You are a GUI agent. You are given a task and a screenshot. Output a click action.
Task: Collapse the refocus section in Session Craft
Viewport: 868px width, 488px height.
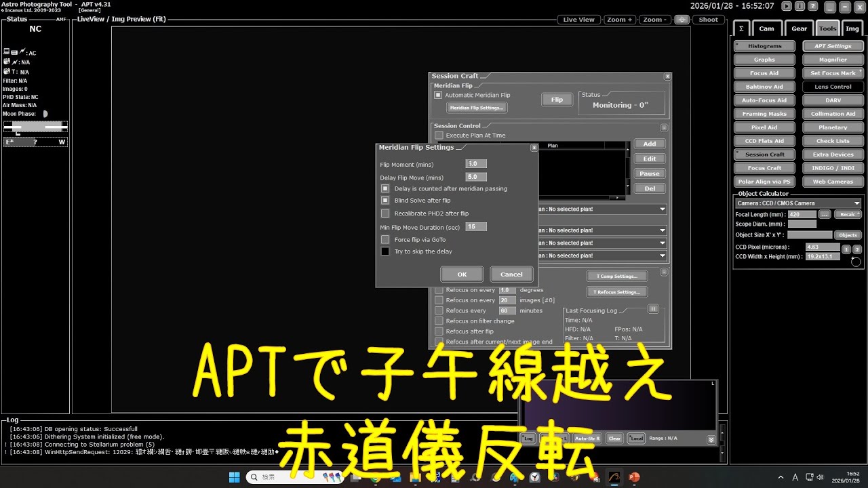coord(664,272)
